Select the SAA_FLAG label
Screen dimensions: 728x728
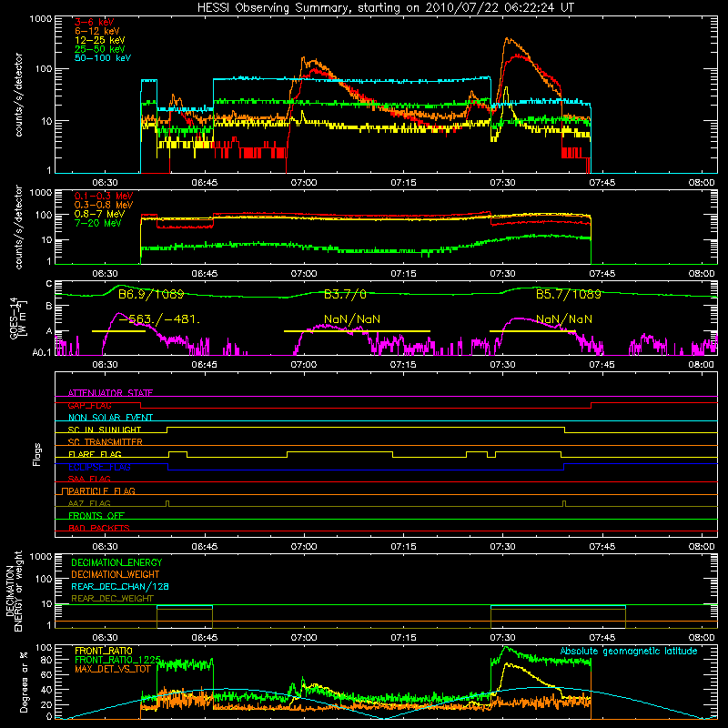point(89,479)
